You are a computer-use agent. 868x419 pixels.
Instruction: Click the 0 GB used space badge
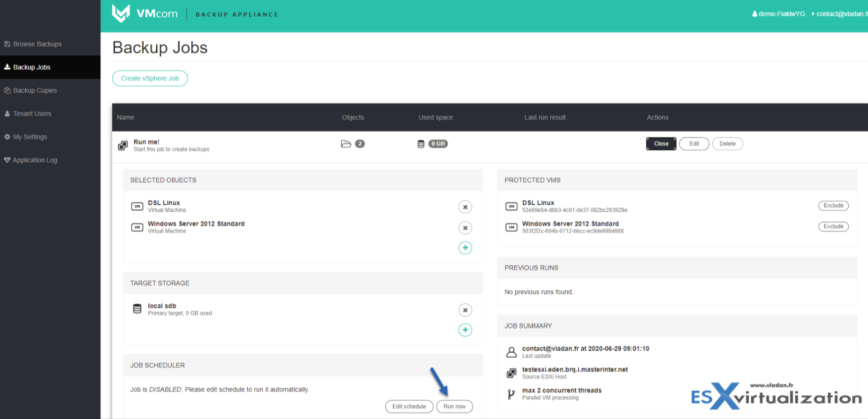(x=438, y=144)
